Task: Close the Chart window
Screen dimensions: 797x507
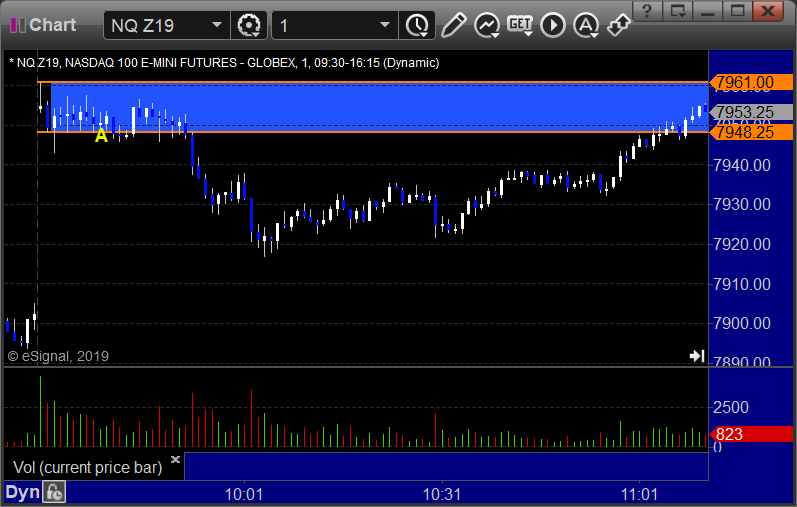Action: 768,10
